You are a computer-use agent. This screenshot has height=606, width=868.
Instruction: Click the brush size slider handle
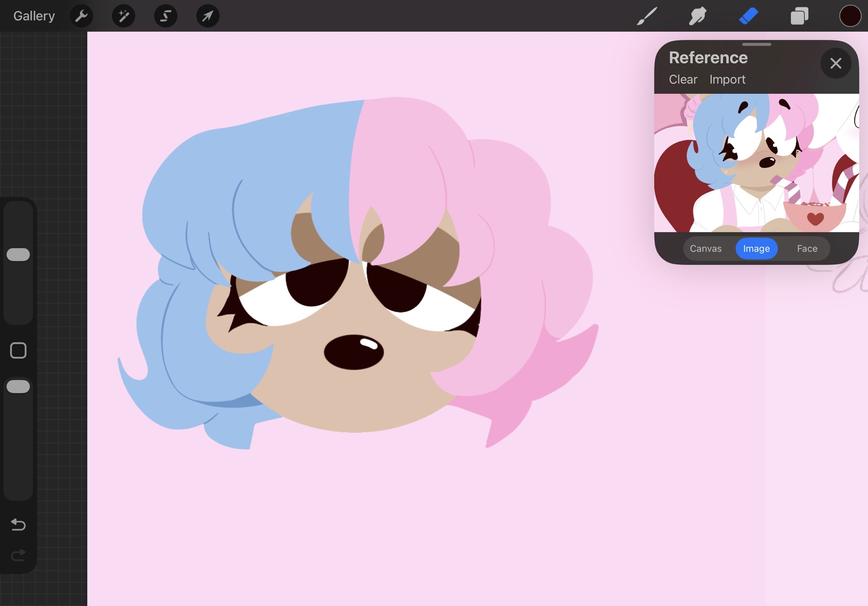pos(18,254)
